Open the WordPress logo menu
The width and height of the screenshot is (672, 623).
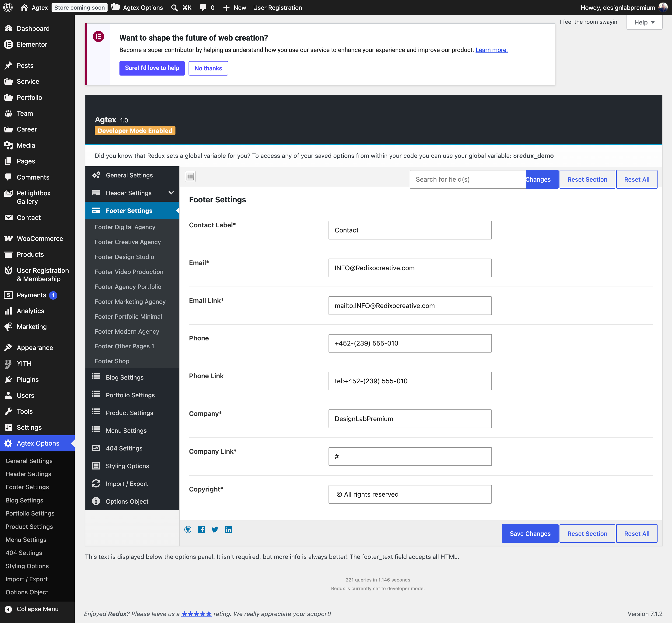click(x=8, y=7)
